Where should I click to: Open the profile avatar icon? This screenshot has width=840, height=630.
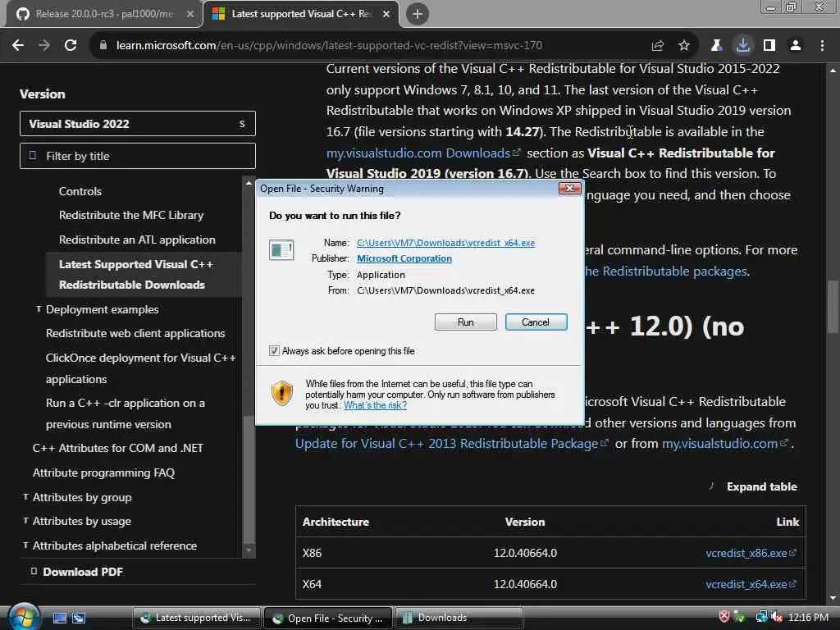click(x=796, y=46)
